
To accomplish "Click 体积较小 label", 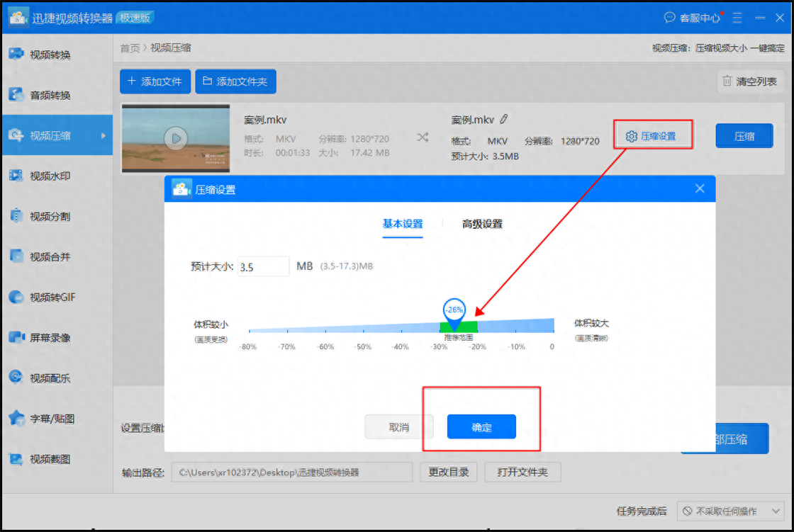I will [211, 324].
